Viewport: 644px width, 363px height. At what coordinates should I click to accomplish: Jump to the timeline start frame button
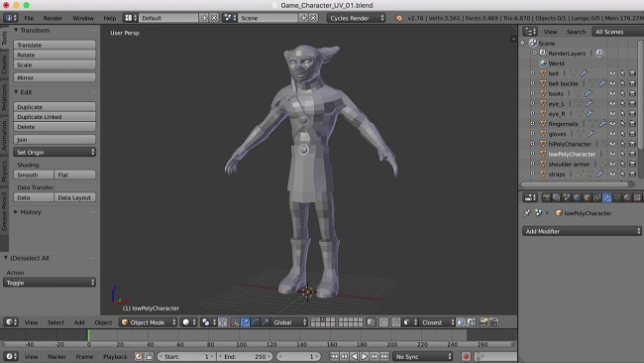click(334, 356)
